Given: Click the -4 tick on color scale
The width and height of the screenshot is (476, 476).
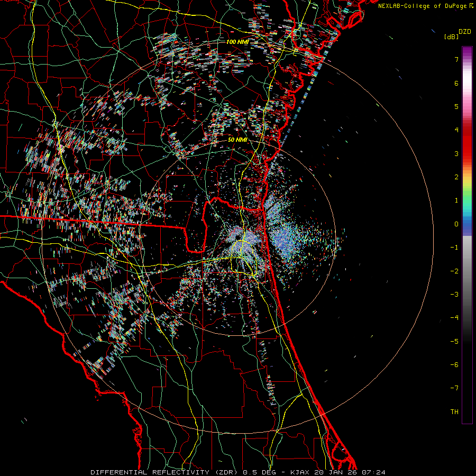Looking at the screenshot, I should point(454,318).
